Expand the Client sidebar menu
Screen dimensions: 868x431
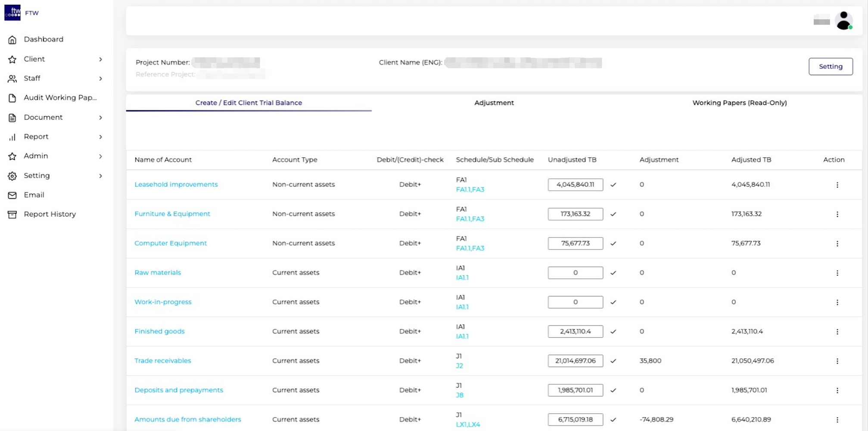coord(100,59)
